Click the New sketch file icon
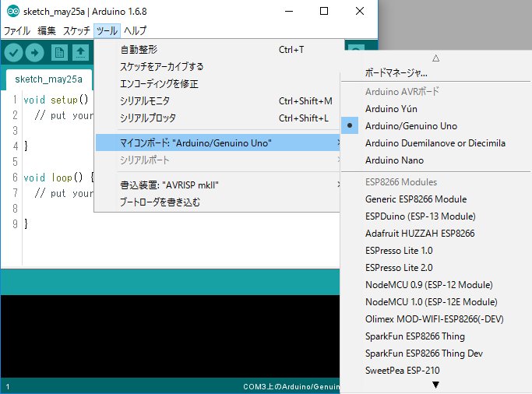 59,53
